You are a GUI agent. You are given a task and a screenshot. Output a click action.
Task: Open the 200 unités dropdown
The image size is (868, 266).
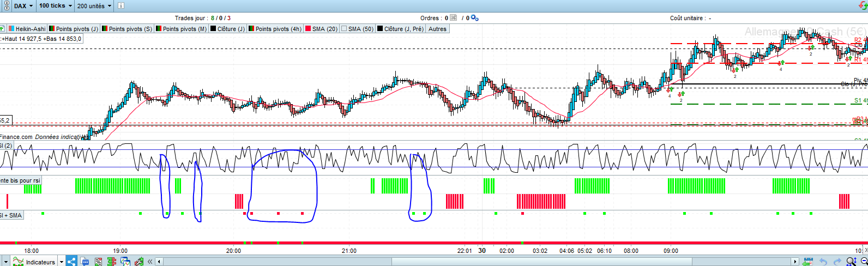click(x=94, y=5)
